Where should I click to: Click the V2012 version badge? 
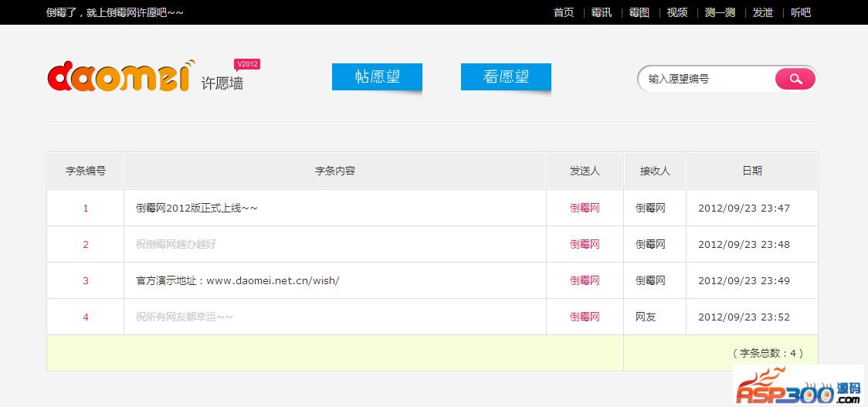tap(247, 64)
